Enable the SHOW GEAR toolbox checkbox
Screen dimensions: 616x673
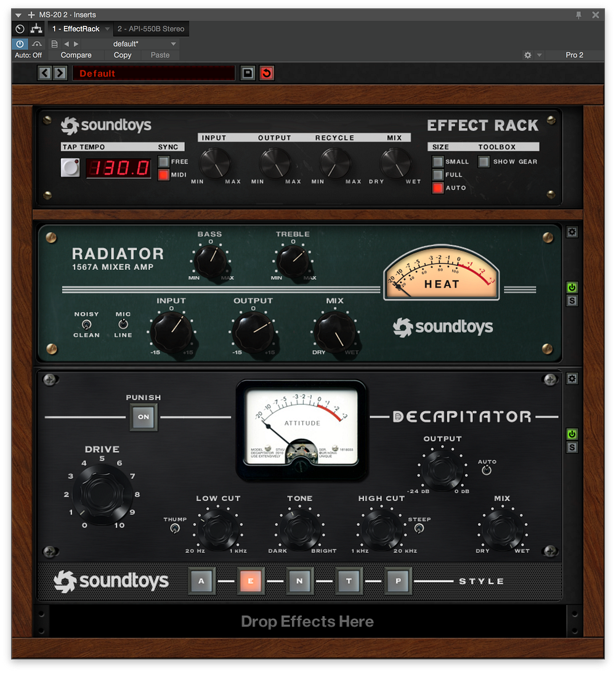[484, 162]
